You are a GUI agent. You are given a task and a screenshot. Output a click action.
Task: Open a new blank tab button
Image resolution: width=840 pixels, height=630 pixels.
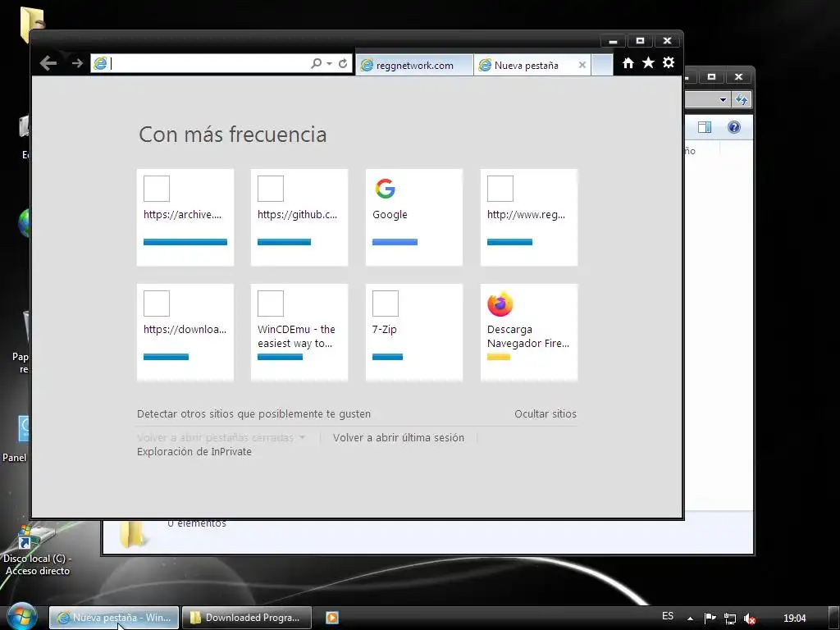[602, 65]
